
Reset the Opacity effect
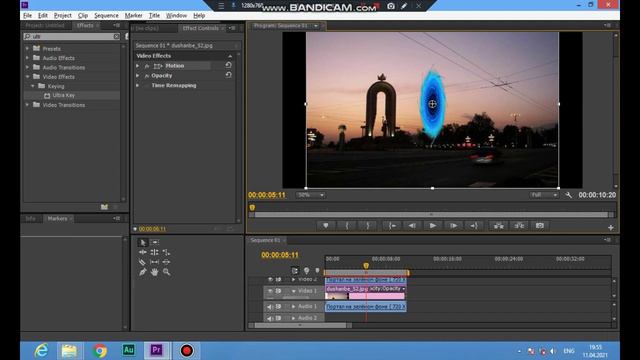tap(229, 75)
